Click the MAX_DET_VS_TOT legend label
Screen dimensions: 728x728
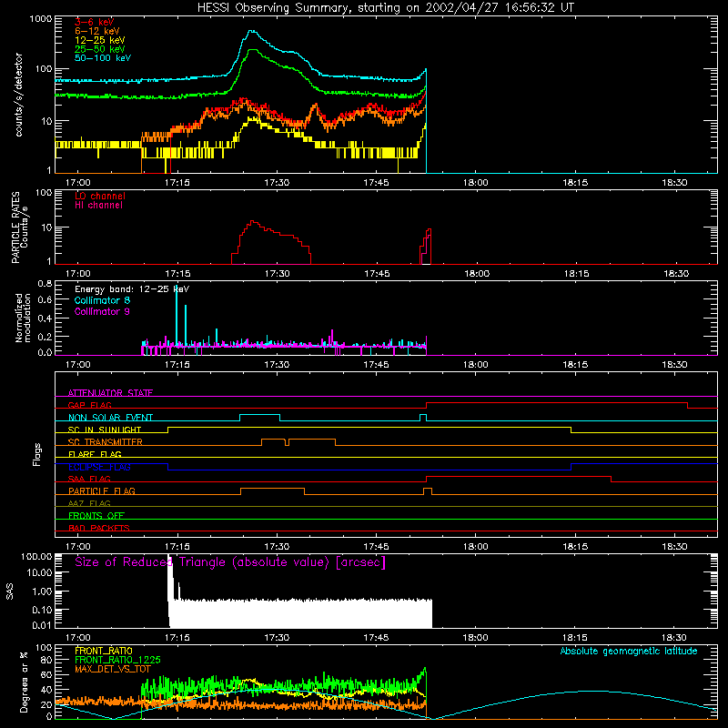(x=113, y=669)
